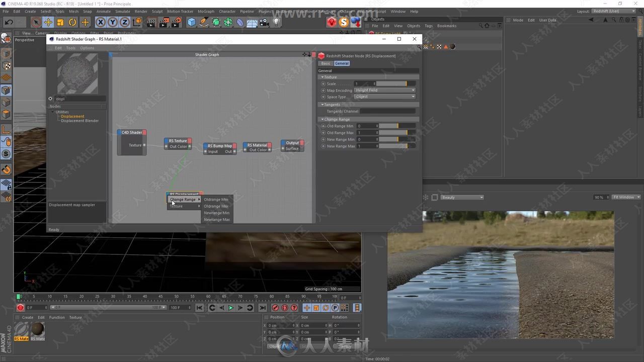Open Texture menu in material manager
This screenshot has height=362, width=644.
[75, 317]
